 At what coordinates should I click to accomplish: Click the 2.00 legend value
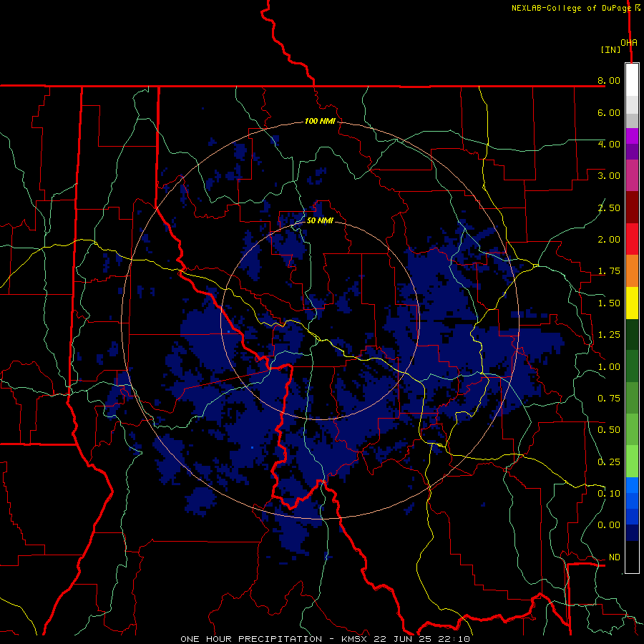click(x=609, y=240)
